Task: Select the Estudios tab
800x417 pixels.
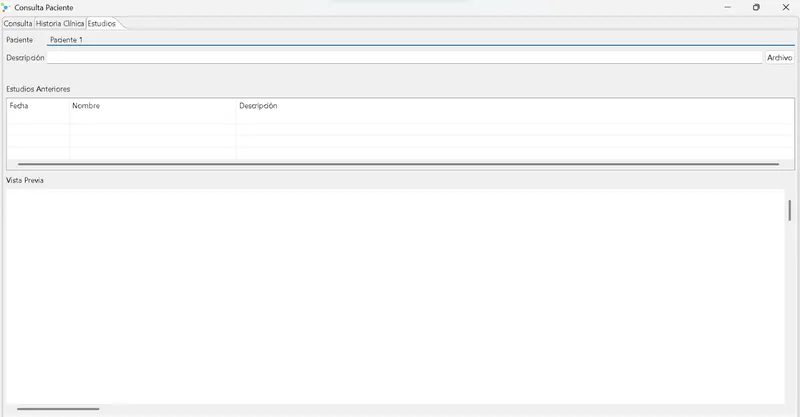Action: pos(102,23)
